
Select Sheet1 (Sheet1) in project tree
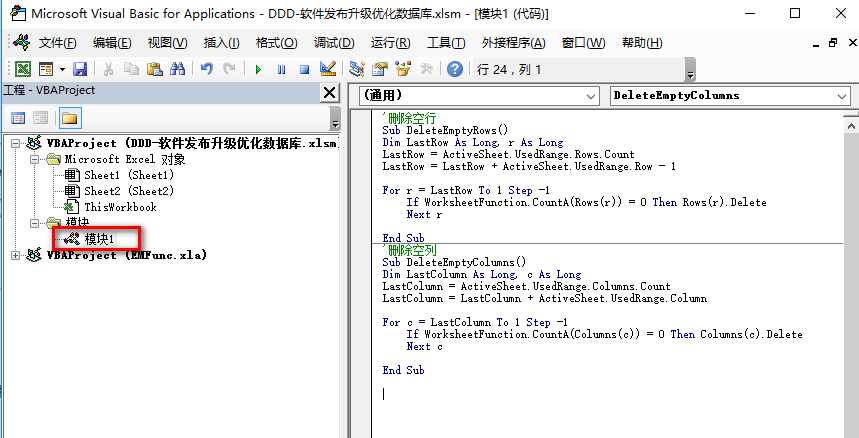[x=129, y=175]
